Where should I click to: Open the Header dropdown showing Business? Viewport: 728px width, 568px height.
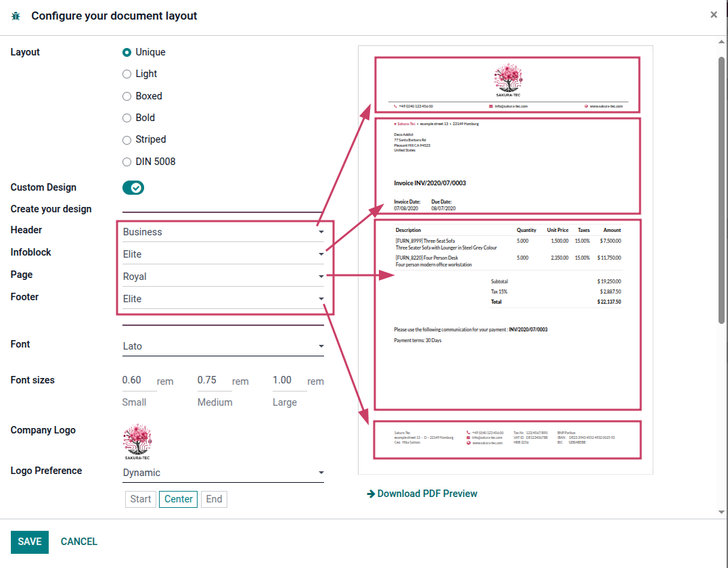point(223,232)
